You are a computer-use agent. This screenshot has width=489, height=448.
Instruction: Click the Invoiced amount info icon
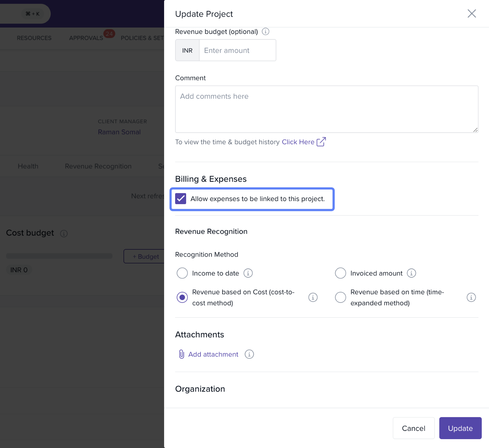[x=411, y=273]
